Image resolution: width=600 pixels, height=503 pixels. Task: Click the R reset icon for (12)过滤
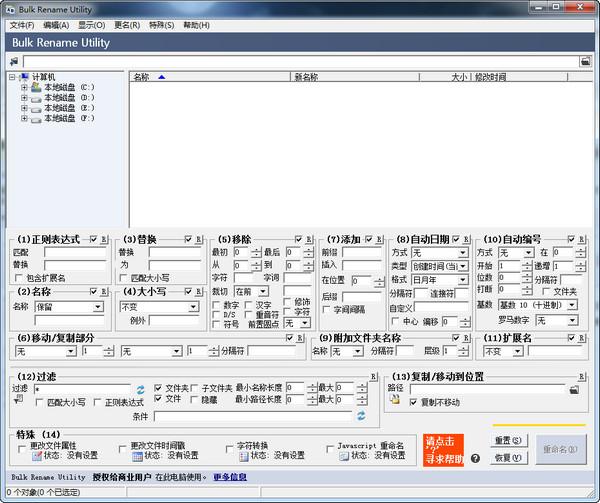click(x=373, y=377)
